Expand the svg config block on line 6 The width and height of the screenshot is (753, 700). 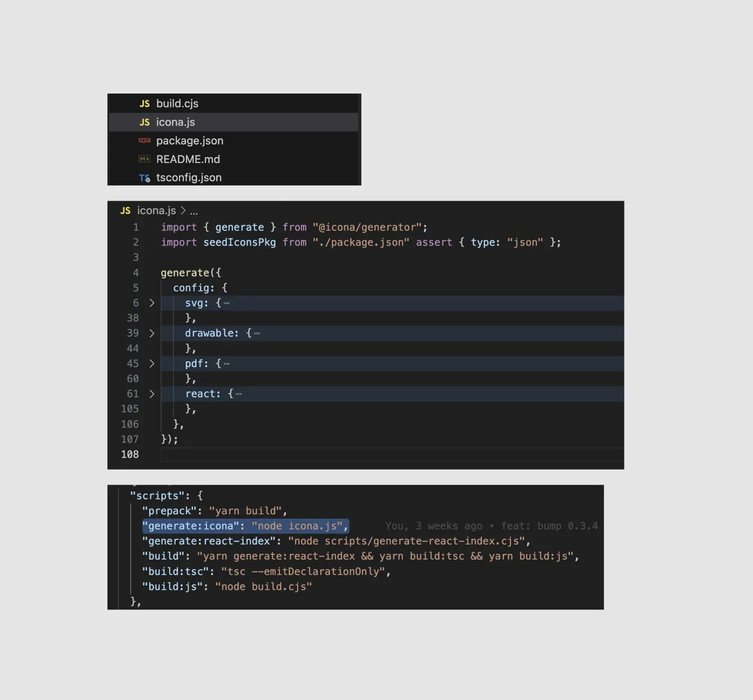click(x=151, y=302)
